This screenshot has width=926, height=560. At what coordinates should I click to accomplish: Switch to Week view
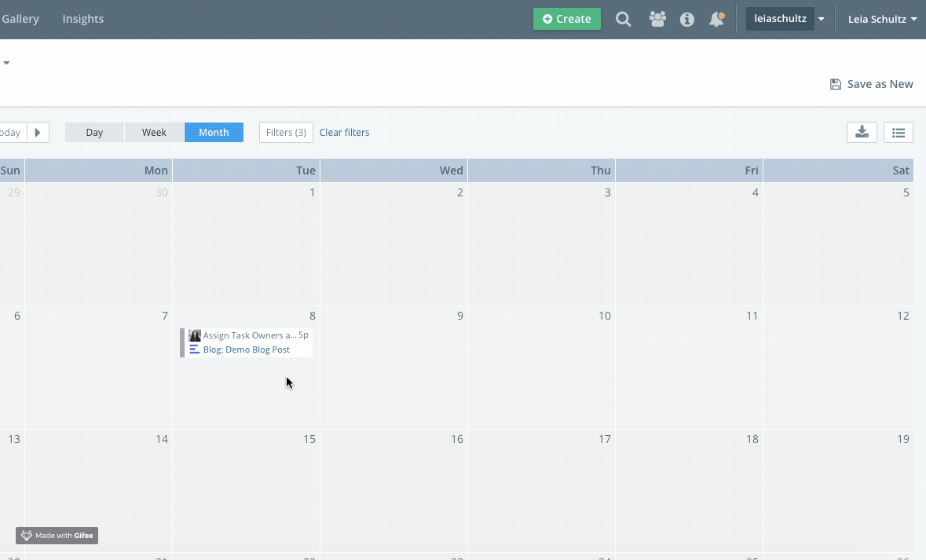[x=154, y=132]
